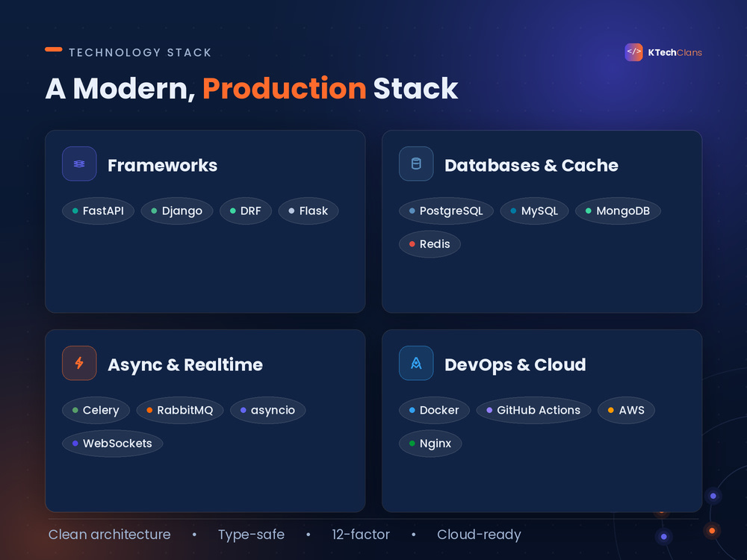The width and height of the screenshot is (747, 560).
Task: Select the DRF tag
Action: [245, 211]
